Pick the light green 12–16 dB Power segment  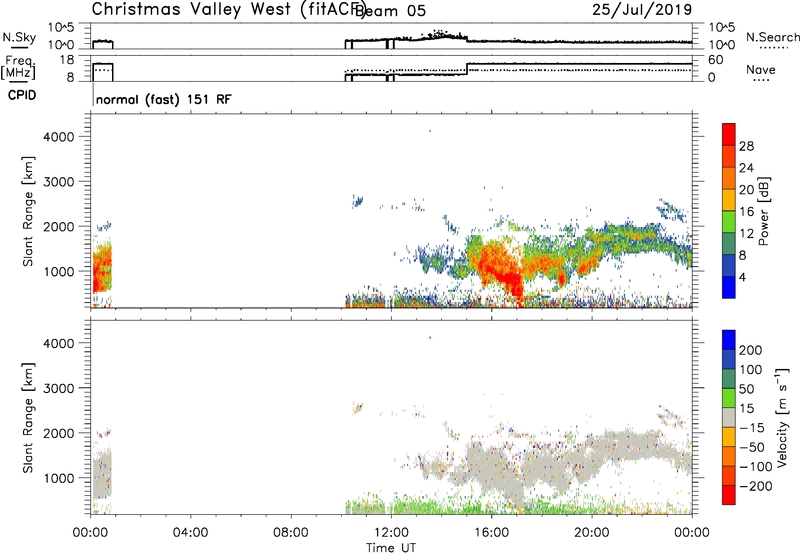click(729, 221)
